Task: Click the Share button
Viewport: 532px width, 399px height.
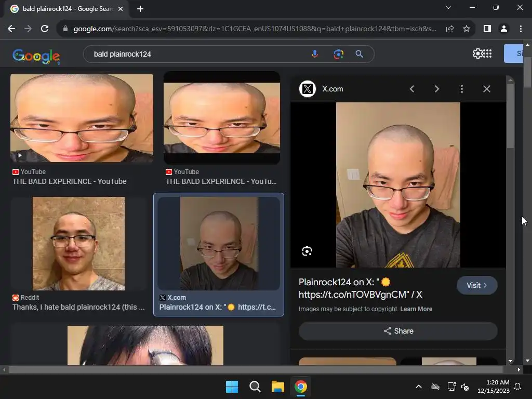Action: point(398,331)
